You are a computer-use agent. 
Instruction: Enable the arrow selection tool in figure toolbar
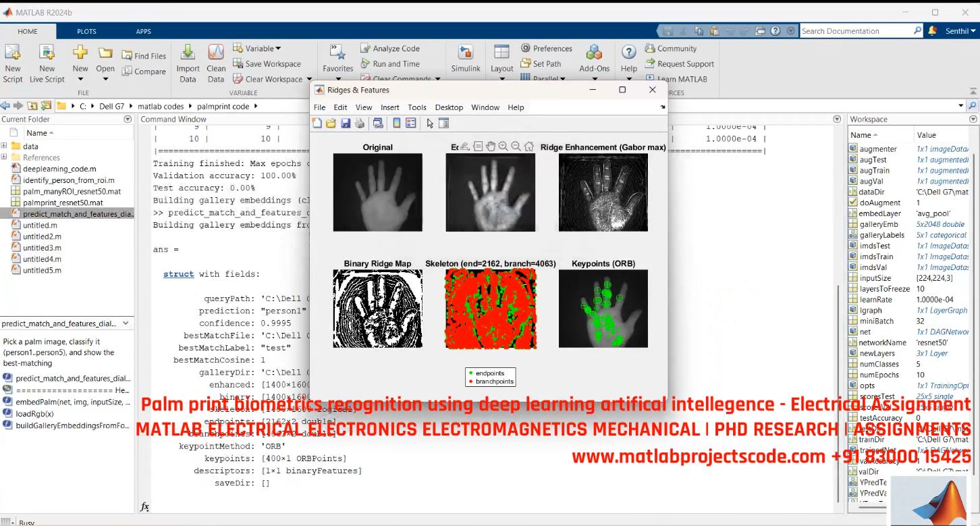(430, 124)
